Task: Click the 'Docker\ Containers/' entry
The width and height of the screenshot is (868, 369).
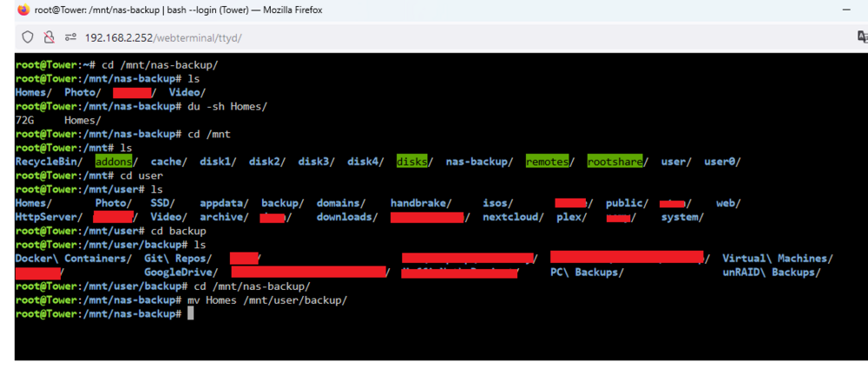Action: pos(74,258)
